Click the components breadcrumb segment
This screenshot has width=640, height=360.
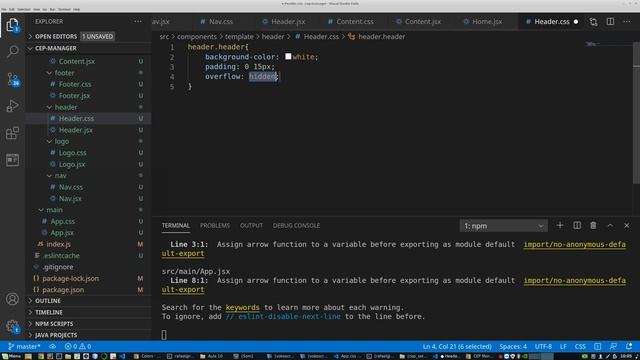click(197, 36)
